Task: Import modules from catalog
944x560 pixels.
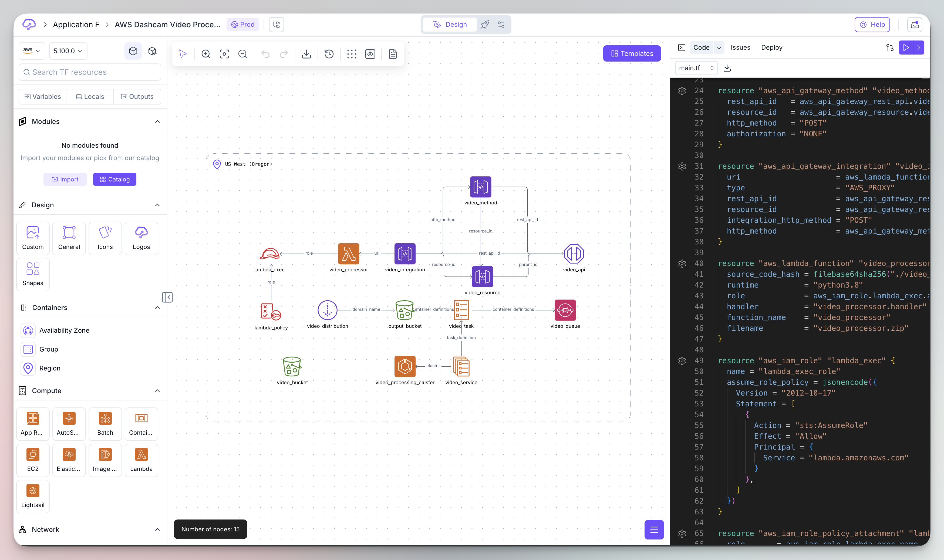Action: 114,179
